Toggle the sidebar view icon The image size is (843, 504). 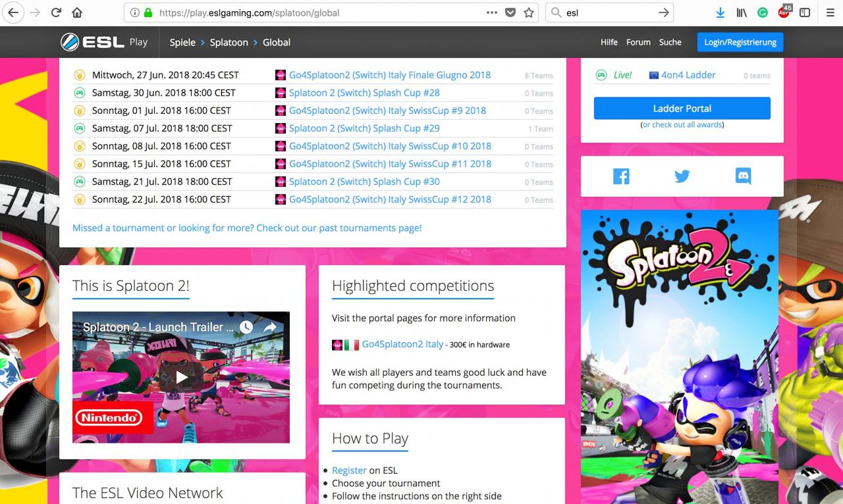(805, 13)
